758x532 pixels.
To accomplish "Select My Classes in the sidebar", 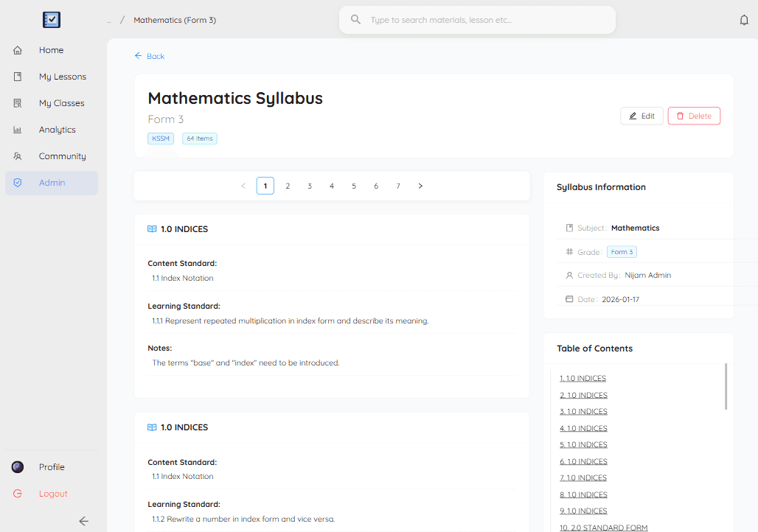I will click(17, 102).
